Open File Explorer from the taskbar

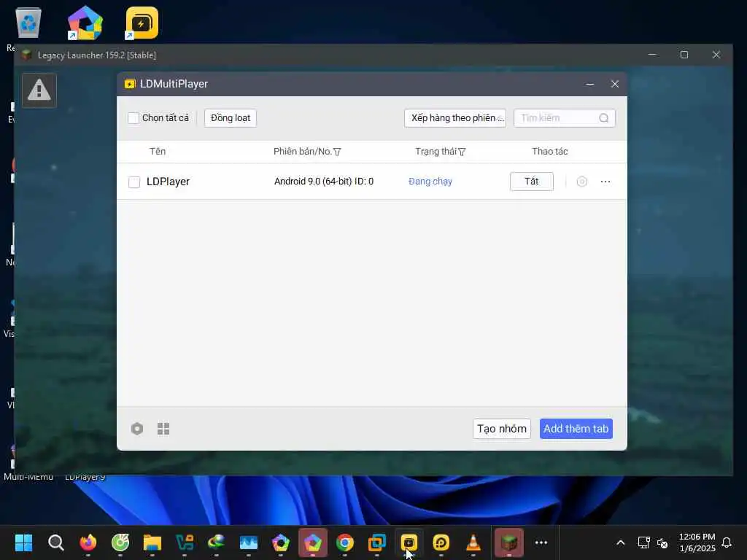point(152,542)
